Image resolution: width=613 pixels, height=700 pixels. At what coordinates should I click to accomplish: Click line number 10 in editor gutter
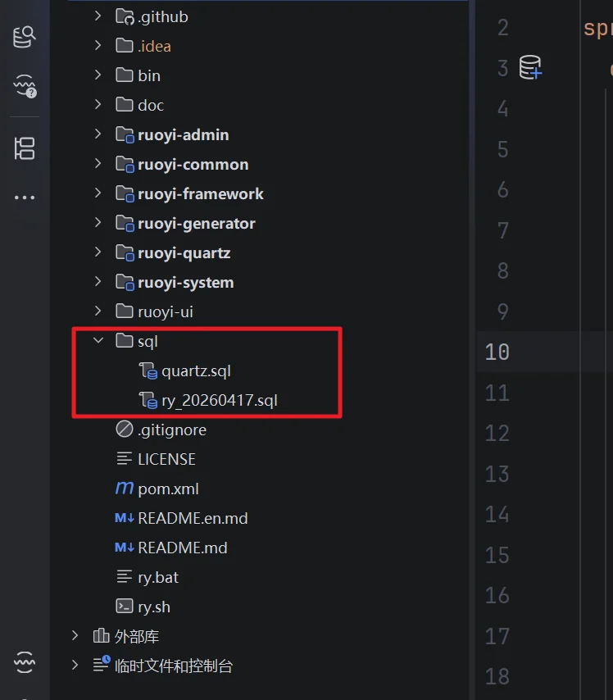(497, 352)
